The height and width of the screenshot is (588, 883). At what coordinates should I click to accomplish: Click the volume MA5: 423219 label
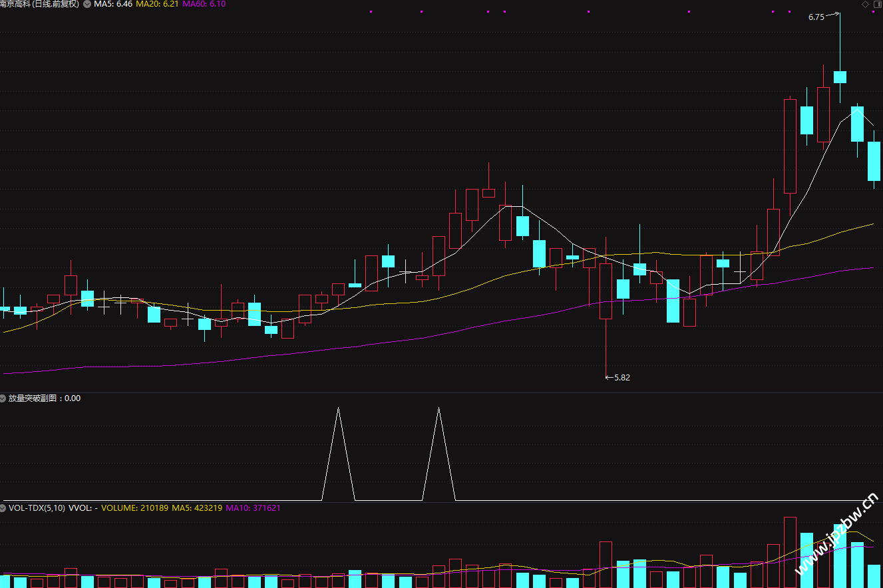coord(198,508)
